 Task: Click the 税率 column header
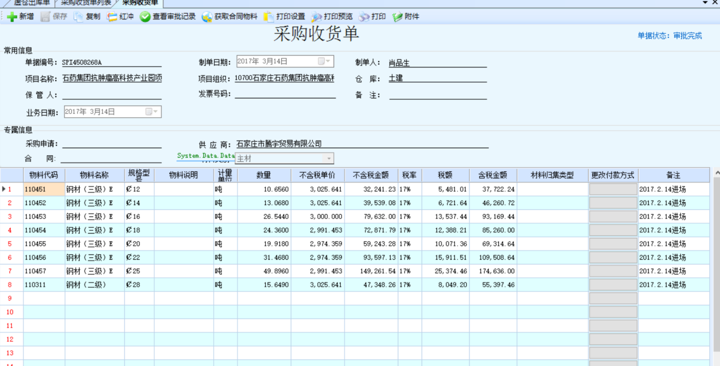pyautogui.click(x=409, y=175)
